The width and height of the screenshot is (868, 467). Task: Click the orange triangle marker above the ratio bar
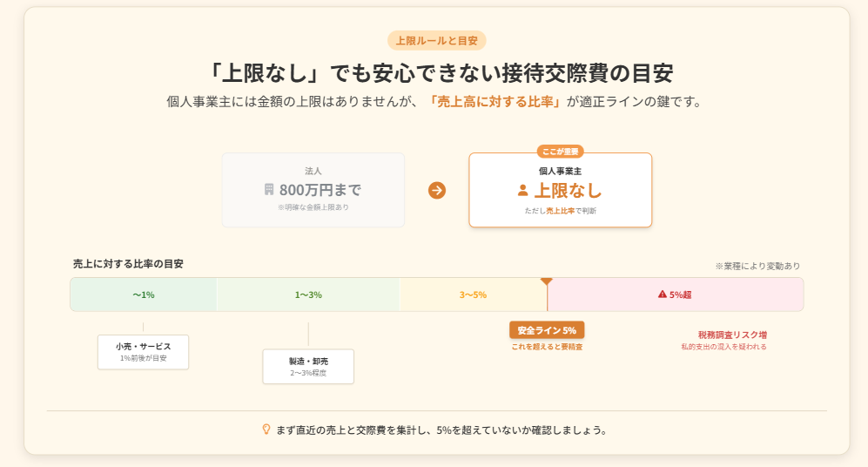pos(547,281)
